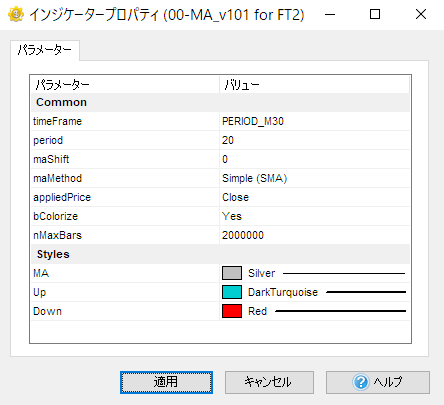Click the Red line style preview
This screenshot has width=444, height=405.
click(x=341, y=311)
